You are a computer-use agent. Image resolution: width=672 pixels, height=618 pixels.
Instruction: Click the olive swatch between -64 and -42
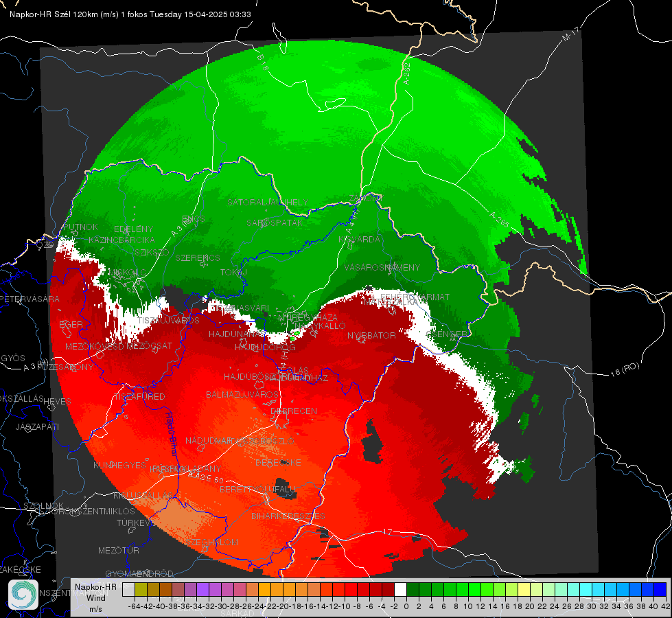click(x=141, y=590)
